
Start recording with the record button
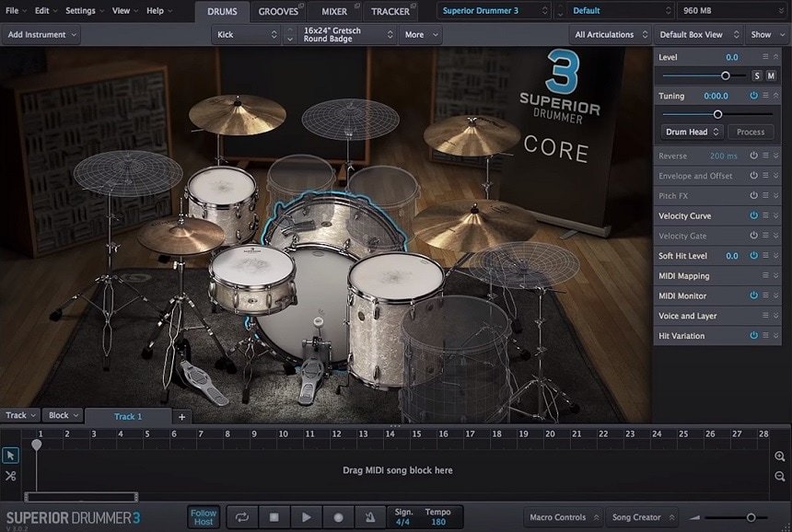tap(338, 517)
